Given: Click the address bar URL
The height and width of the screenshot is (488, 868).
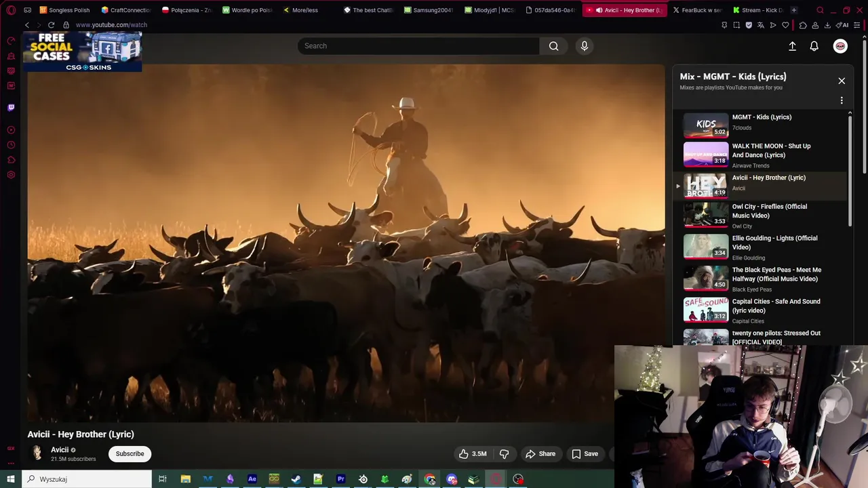Looking at the screenshot, I should point(111,25).
